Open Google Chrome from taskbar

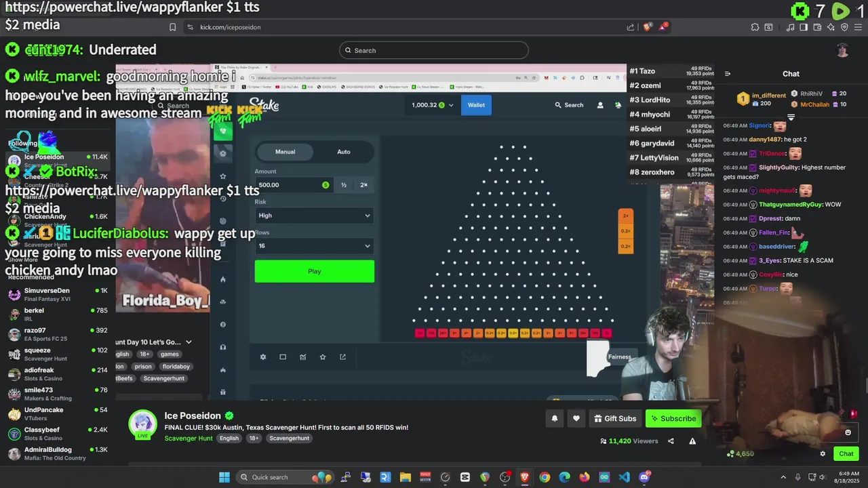[545, 477]
